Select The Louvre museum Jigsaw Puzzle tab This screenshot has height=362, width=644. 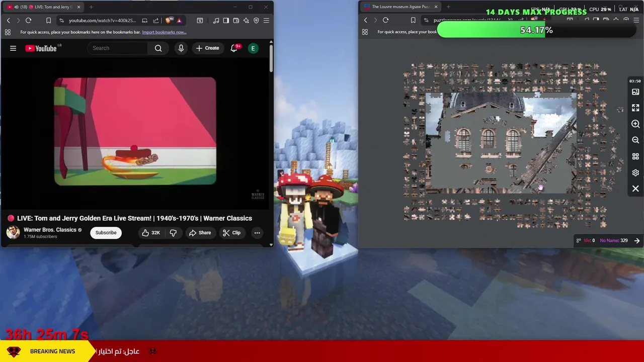(400, 7)
